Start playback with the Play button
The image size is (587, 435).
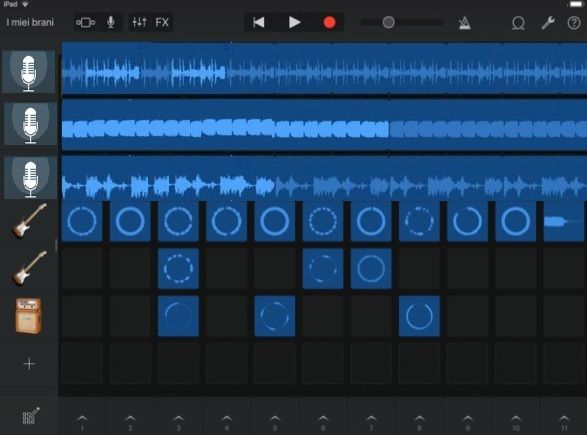coord(294,22)
